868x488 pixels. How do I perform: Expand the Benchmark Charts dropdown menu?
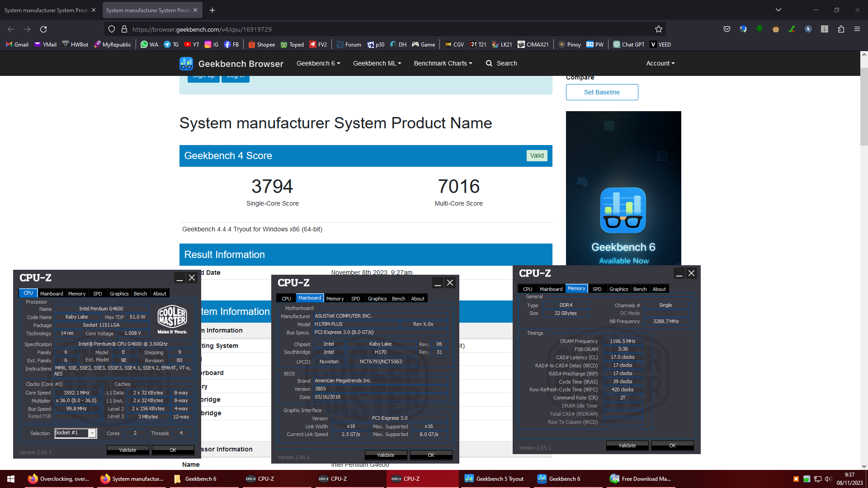click(x=443, y=64)
